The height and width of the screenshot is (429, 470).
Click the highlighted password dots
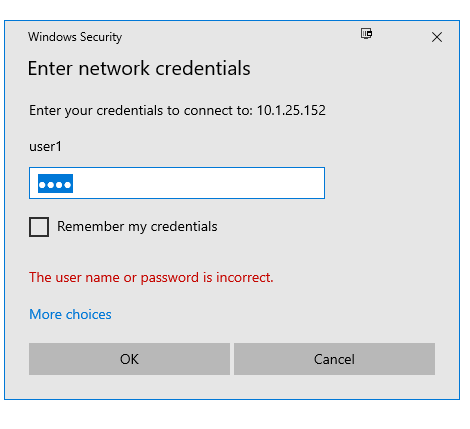coord(55,184)
